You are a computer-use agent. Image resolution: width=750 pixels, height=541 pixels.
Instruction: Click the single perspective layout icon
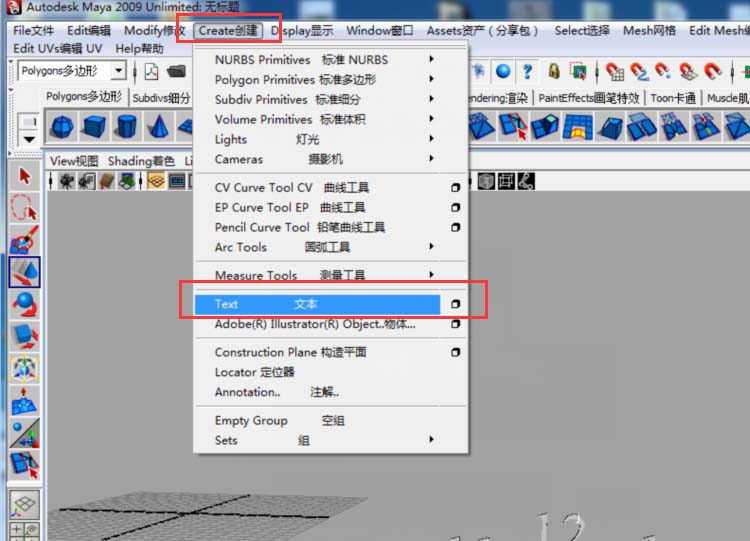[x=24, y=504]
